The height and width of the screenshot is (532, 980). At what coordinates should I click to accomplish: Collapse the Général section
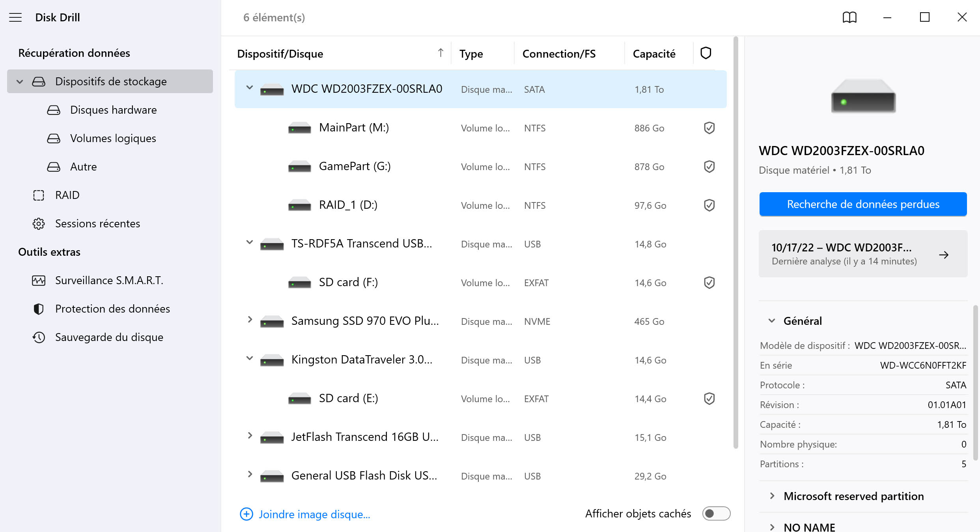click(x=772, y=321)
